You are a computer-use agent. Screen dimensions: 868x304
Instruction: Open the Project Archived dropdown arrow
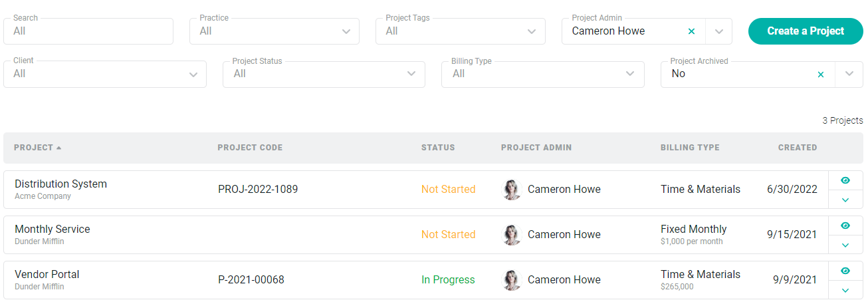pyautogui.click(x=849, y=74)
